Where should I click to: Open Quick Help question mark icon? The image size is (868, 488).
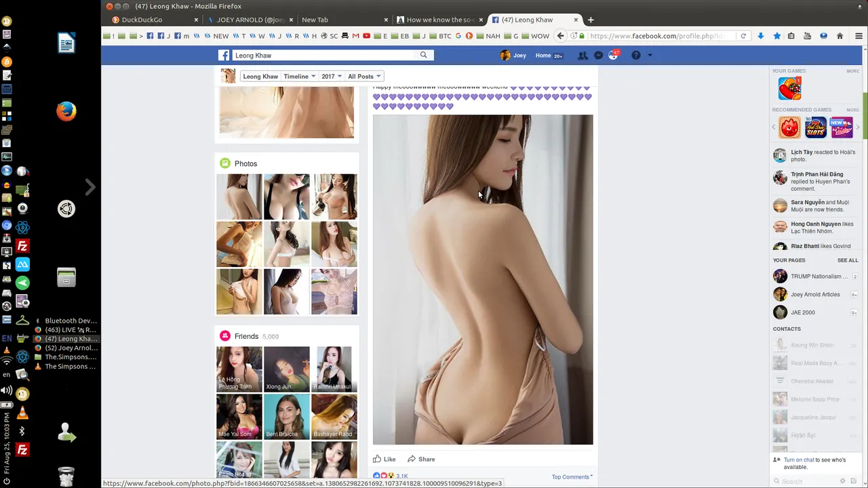[635, 56]
